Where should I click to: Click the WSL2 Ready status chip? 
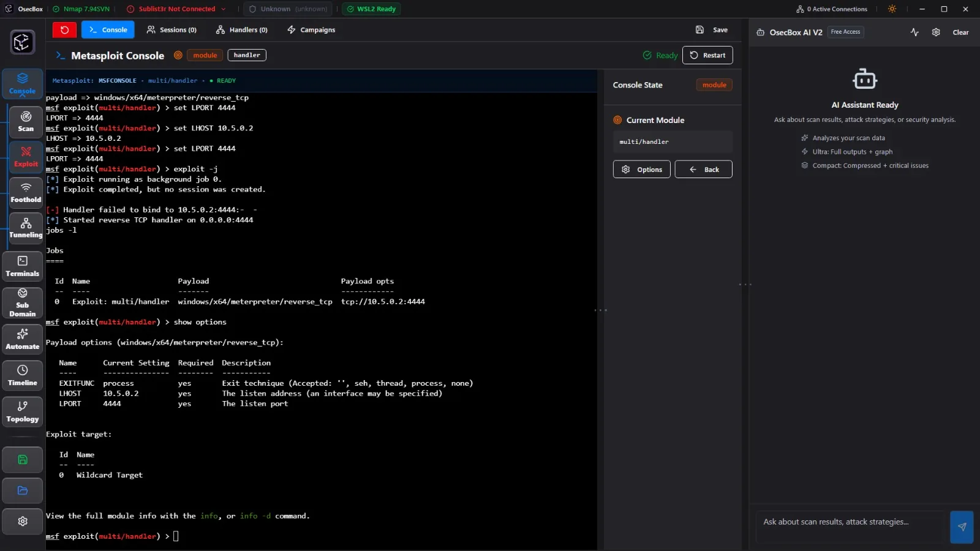pyautogui.click(x=371, y=9)
